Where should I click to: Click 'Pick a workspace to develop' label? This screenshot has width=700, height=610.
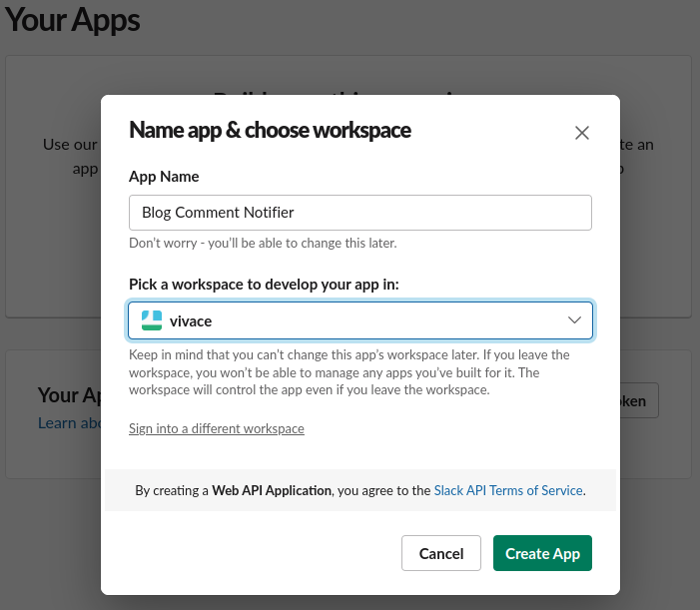pyautogui.click(x=264, y=285)
